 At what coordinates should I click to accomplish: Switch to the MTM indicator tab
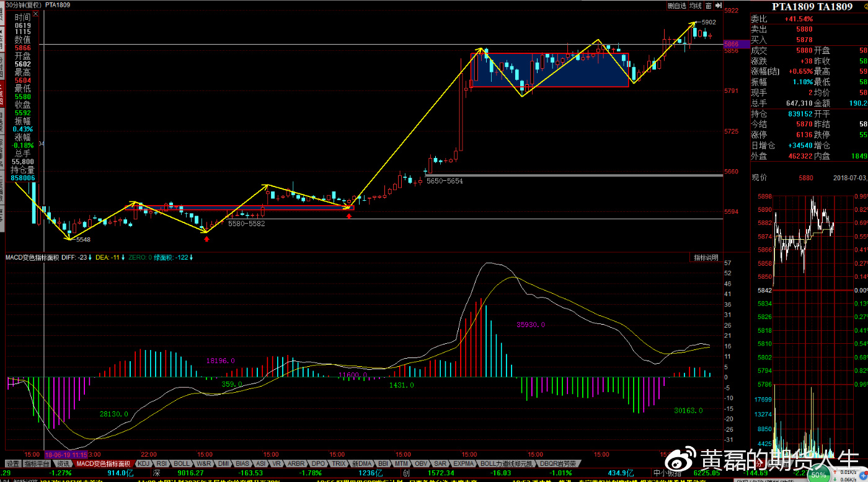(402, 463)
